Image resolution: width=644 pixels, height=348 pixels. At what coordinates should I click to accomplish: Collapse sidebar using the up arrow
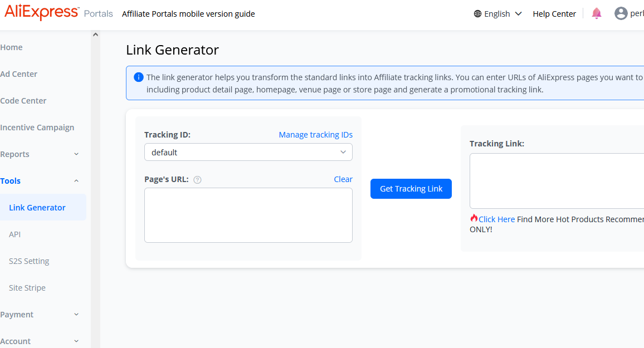95,35
